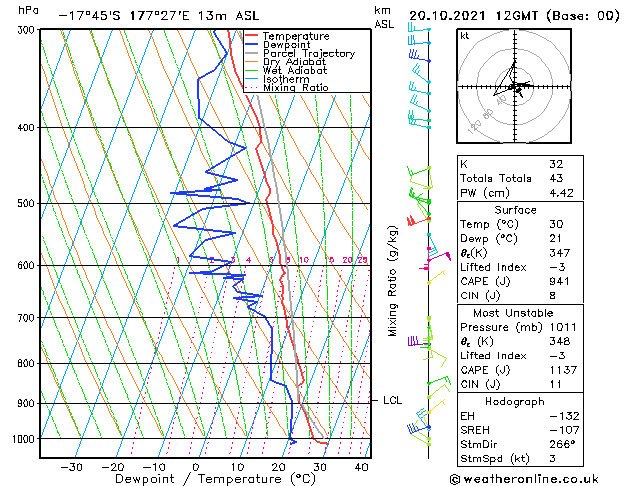Click the 0 temperature axis label
Viewport: 629px width, 486px height.
click(196, 467)
